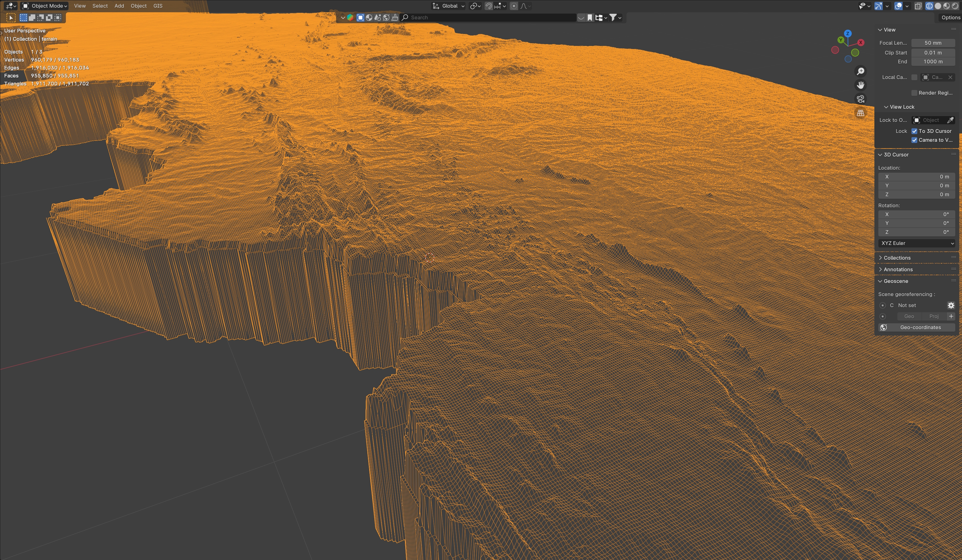This screenshot has width=962, height=560.
Task: Expand the Collections panel
Action: pyautogui.click(x=897, y=258)
